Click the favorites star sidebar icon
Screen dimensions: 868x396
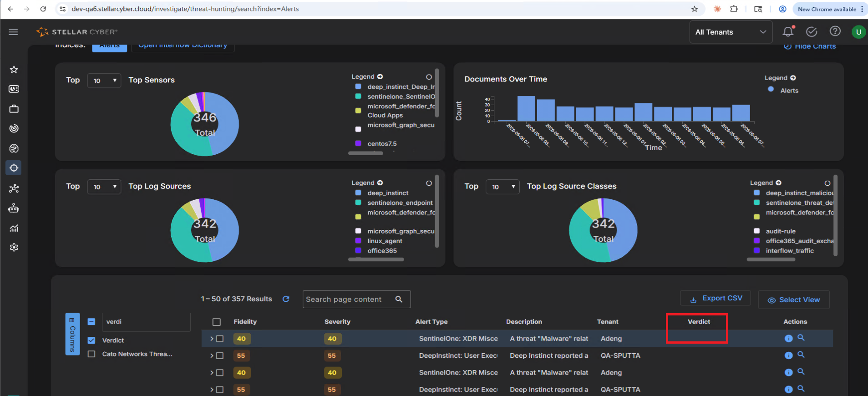(x=14, y=69)
